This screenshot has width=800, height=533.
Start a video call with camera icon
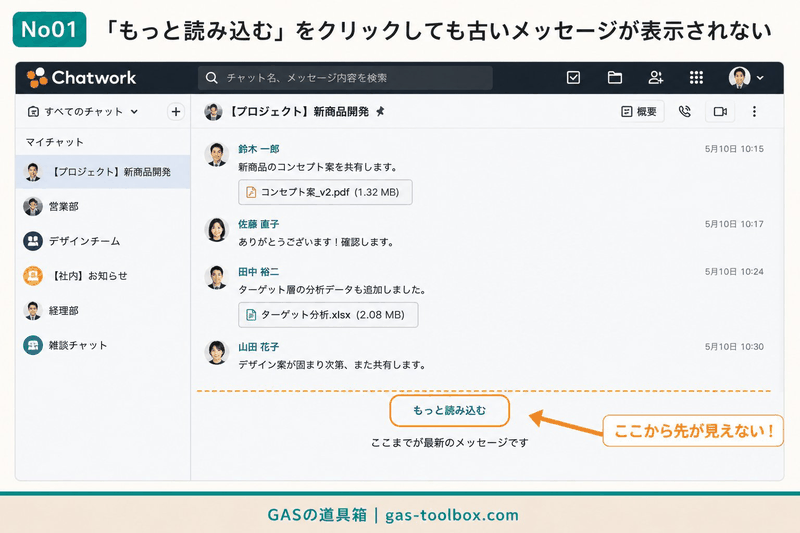click(x=720, y=111)
